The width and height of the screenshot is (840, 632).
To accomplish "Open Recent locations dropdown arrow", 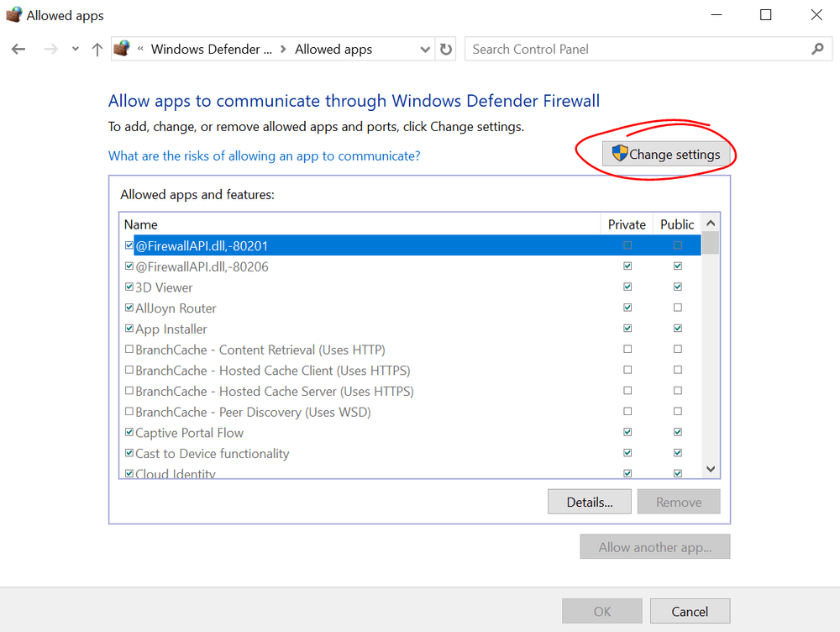I will (75, 50).
